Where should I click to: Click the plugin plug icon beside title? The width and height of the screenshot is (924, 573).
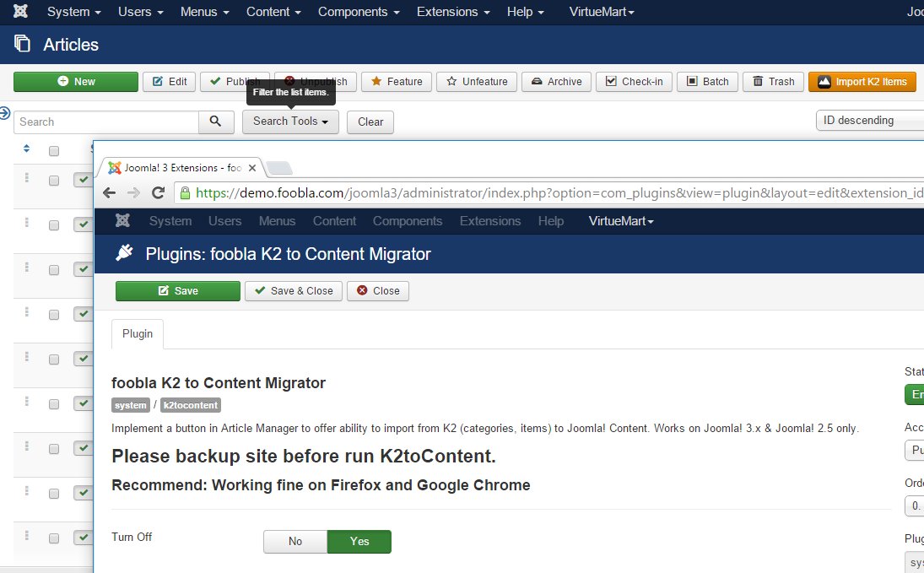pyautogui.click(x=124, y=253)
